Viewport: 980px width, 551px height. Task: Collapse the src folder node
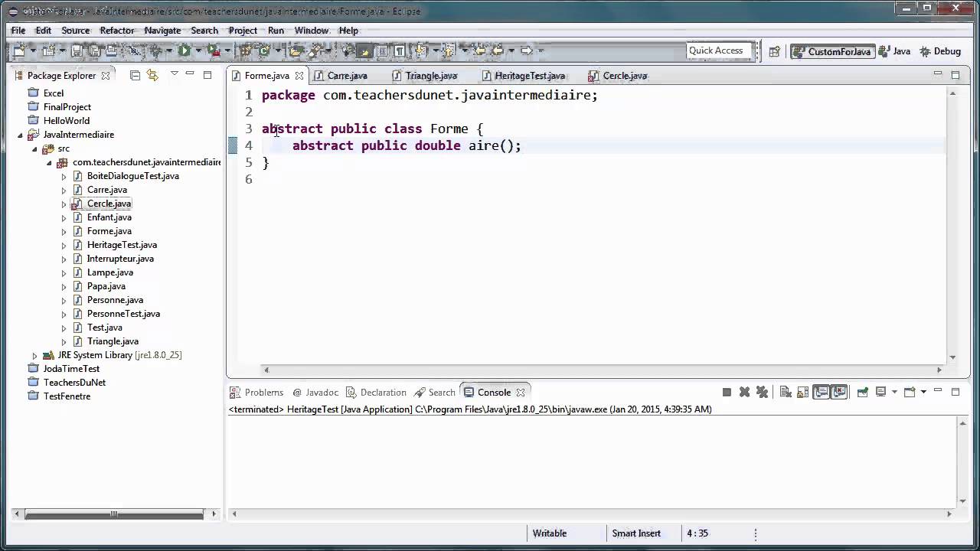point(34,148)
